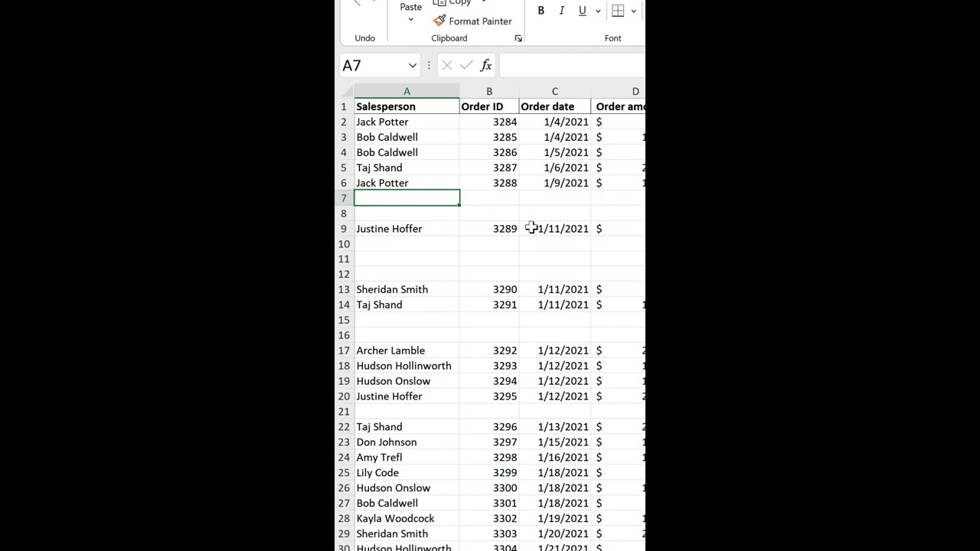The height and width of the screenshot is (551, 980).
Task: Click Lily Code in row 25
Action: [377, 473]
